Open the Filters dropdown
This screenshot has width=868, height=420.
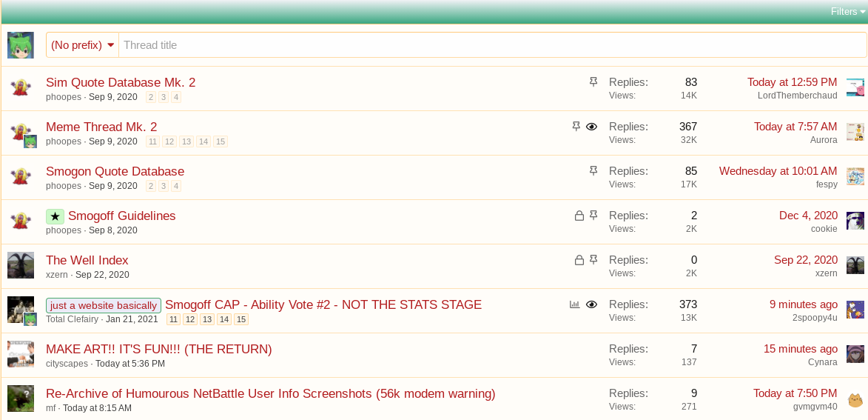coord(847,12)
